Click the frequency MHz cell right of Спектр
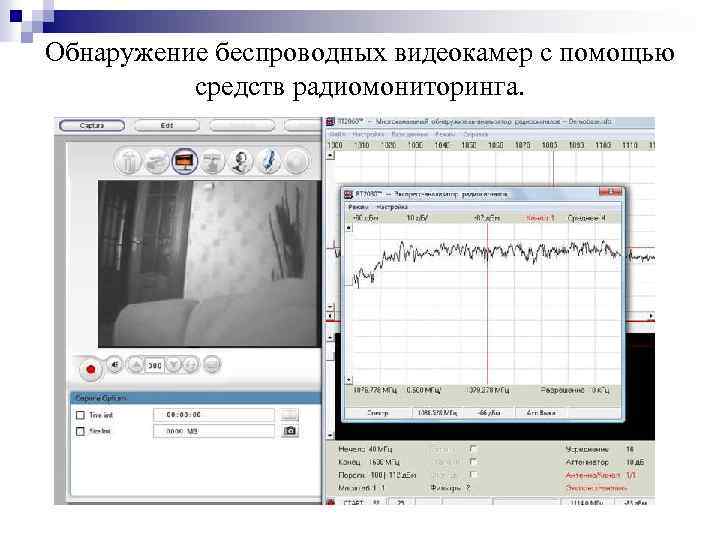720x540 pixels. [437, 413]
